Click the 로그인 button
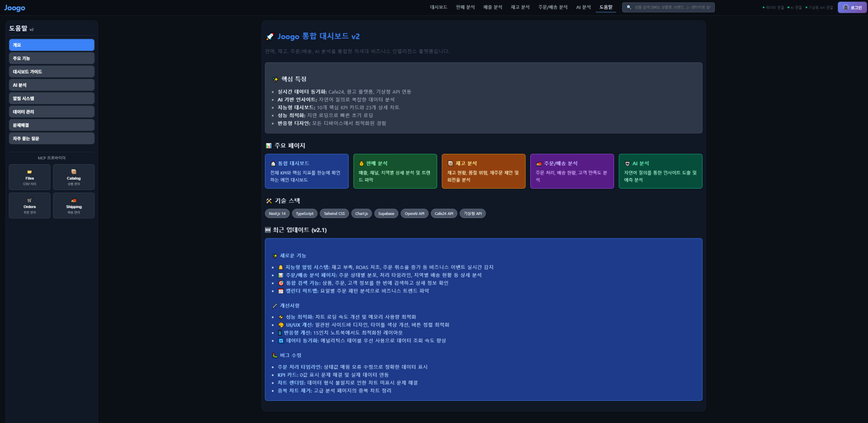This screenshot has height=423, width=868. [x=852, y=7]
